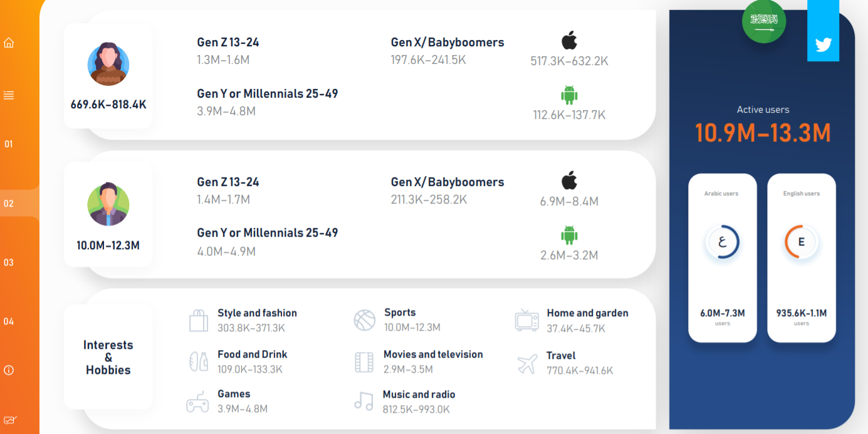Select the male avatar icon
The width and height of the screenshot is (868, 434).
[x=108, y=204]
